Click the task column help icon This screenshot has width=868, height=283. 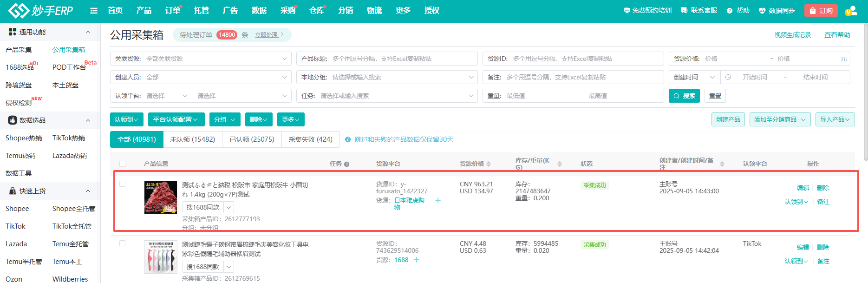(x=346, y=164)
